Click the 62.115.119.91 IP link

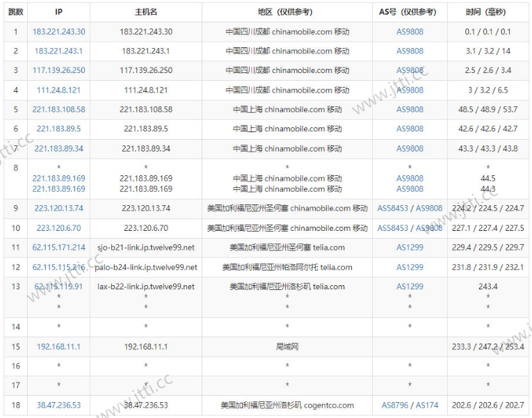(x=58, y=287)
